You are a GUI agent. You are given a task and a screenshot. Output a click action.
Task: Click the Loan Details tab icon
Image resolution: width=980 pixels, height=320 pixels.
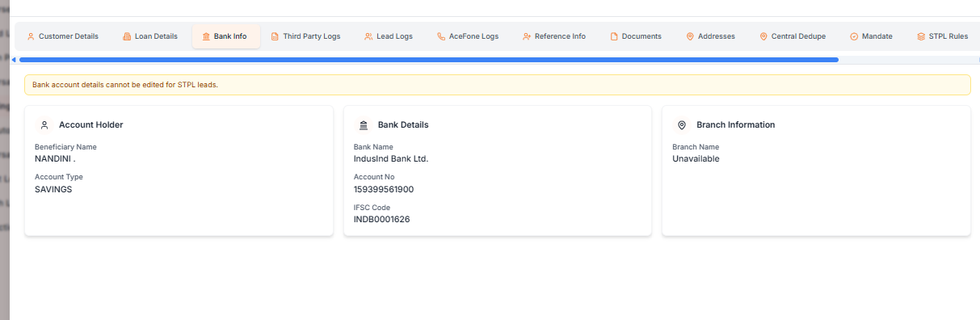[x=127, y=36]
